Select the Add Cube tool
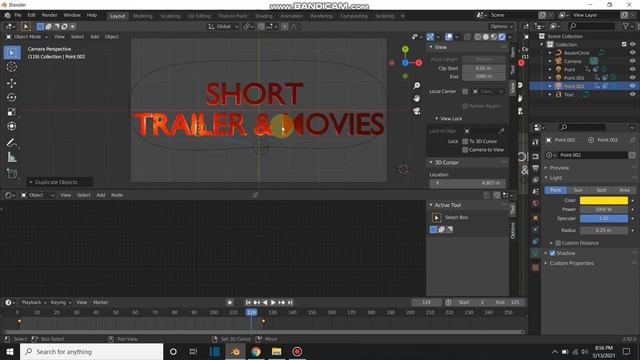The image size is (640, 360). (12, 173)
